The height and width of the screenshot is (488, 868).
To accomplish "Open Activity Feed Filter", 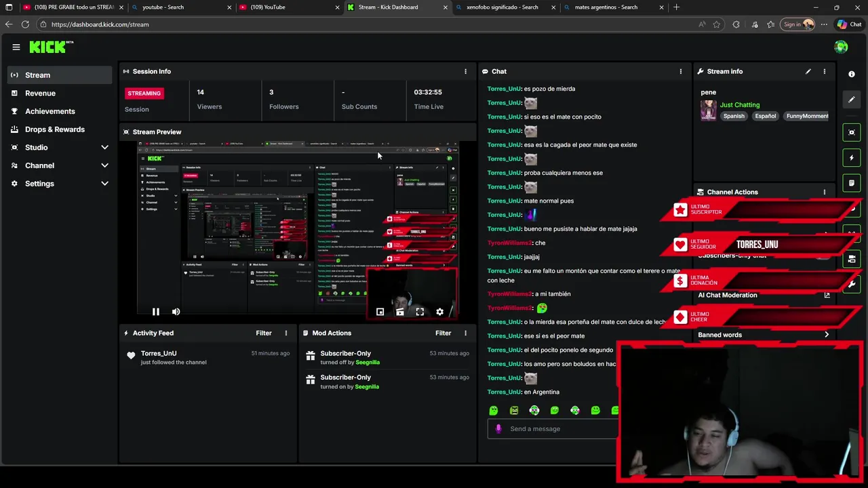I will 264,333.
